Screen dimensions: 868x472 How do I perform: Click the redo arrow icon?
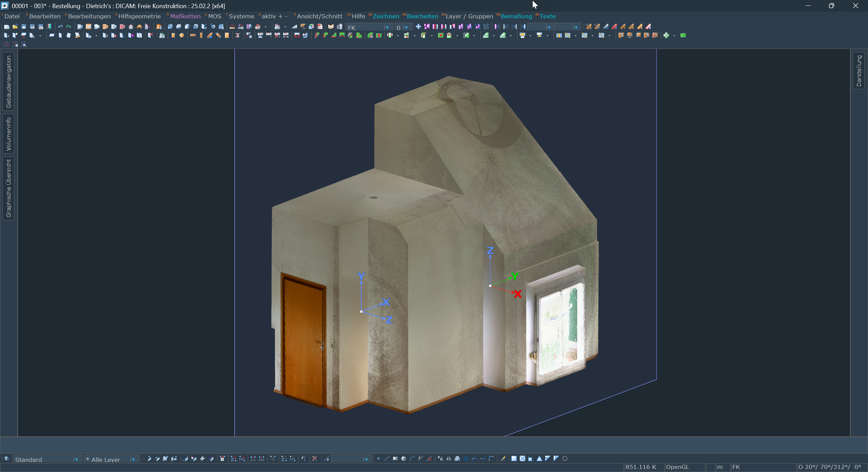[x=68, y=26]
